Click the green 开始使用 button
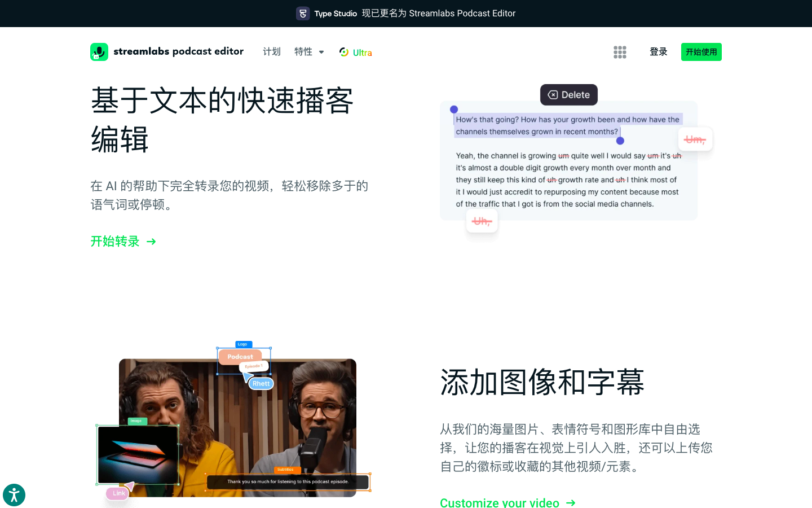 coord(701,52)
